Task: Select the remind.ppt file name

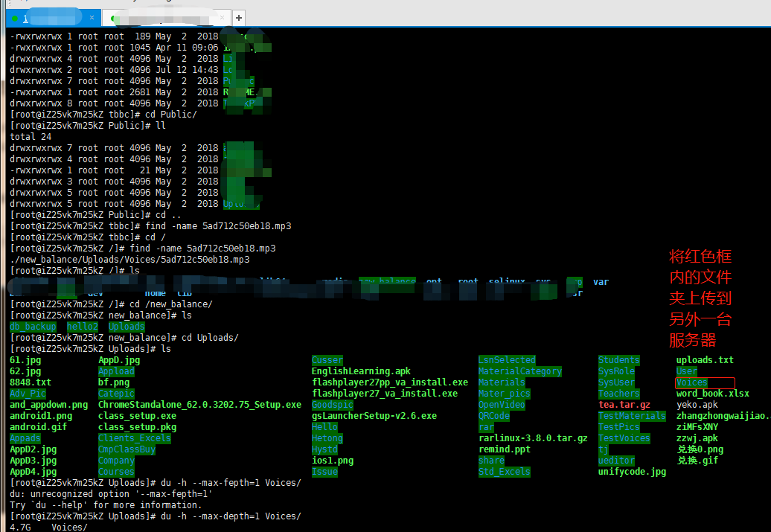Action: [x=505, y=449]
